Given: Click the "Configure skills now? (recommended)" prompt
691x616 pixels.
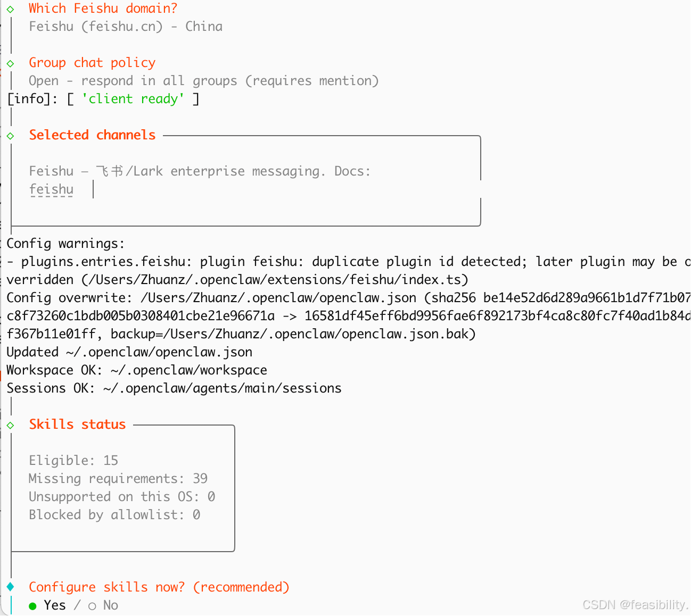Looking at the screenshot, I should [x=159, y=587].
